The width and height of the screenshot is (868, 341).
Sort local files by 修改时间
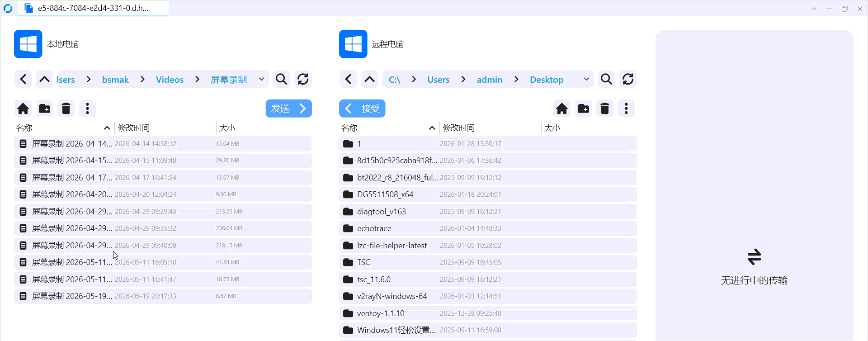click(x=134, y=128)
